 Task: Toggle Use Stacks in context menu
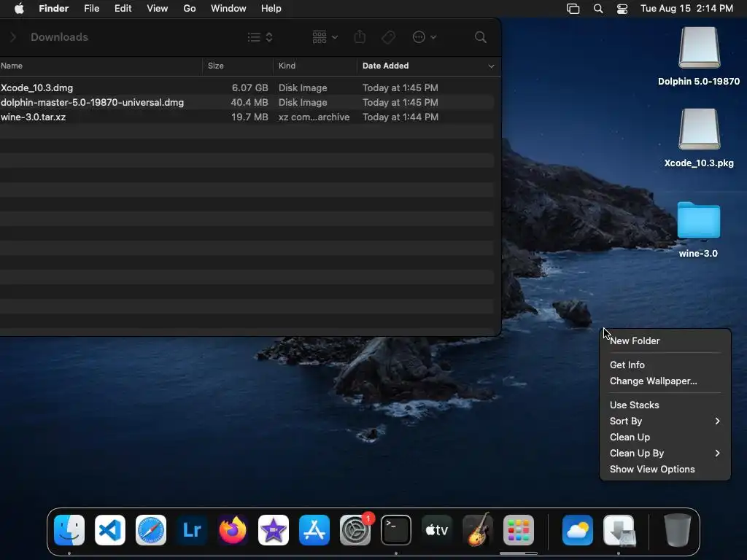[665, 405]
